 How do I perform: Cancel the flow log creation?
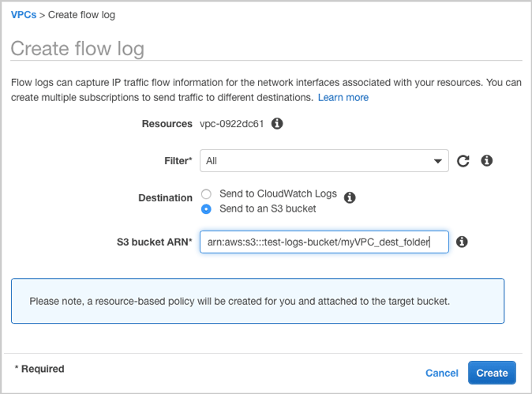coord(441,373)
